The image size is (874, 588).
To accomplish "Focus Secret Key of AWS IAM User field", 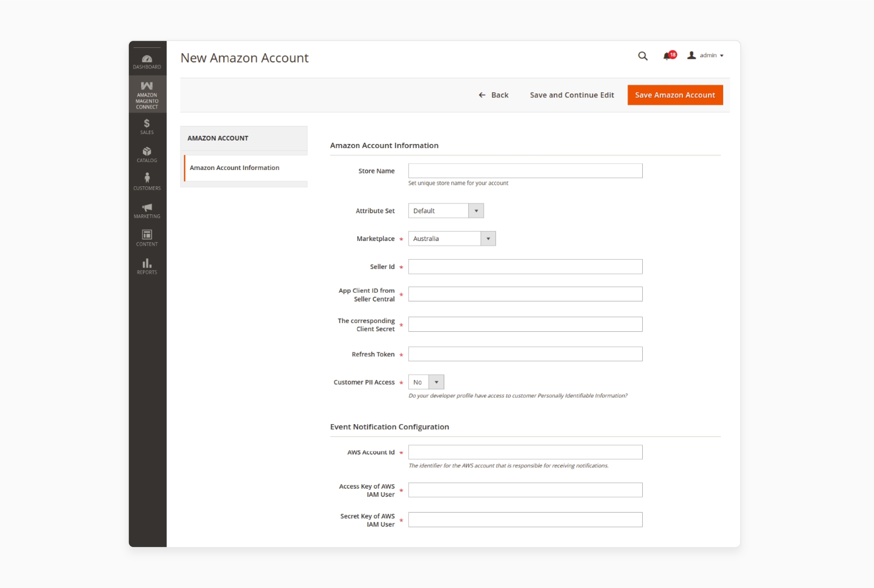I will click(x=525, y=520).
